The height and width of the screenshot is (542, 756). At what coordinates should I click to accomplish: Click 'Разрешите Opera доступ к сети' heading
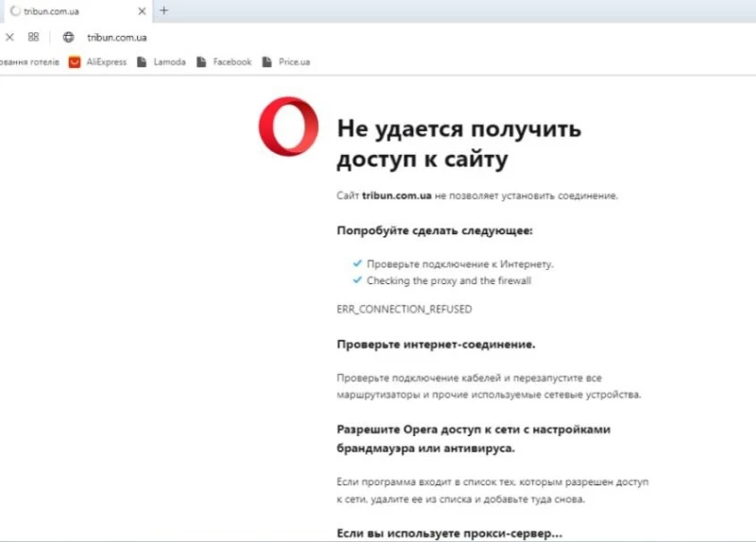[x=473, y=438]
